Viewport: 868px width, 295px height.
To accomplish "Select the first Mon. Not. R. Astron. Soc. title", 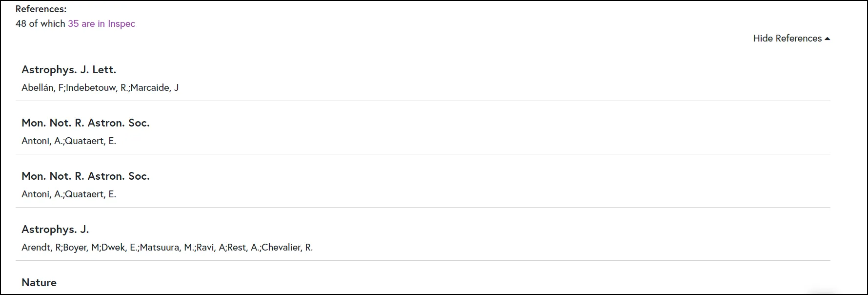I will 85,123.
